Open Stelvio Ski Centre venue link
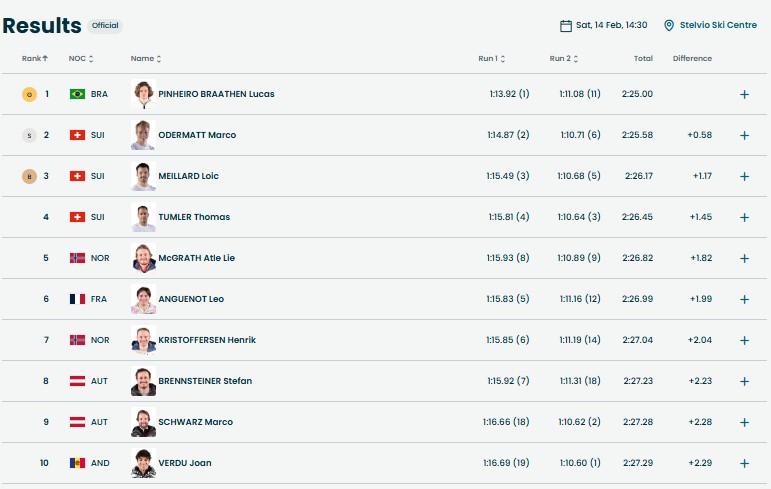771x489 pixels. coord(718,25)
